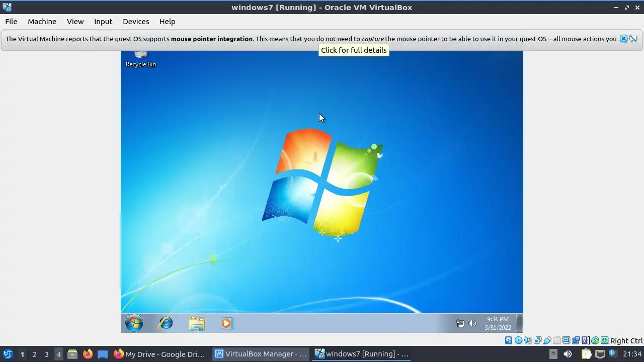The image size is (644, 362).
Task: Click the Right Ctrl host key label
Action: click(626, 340)
